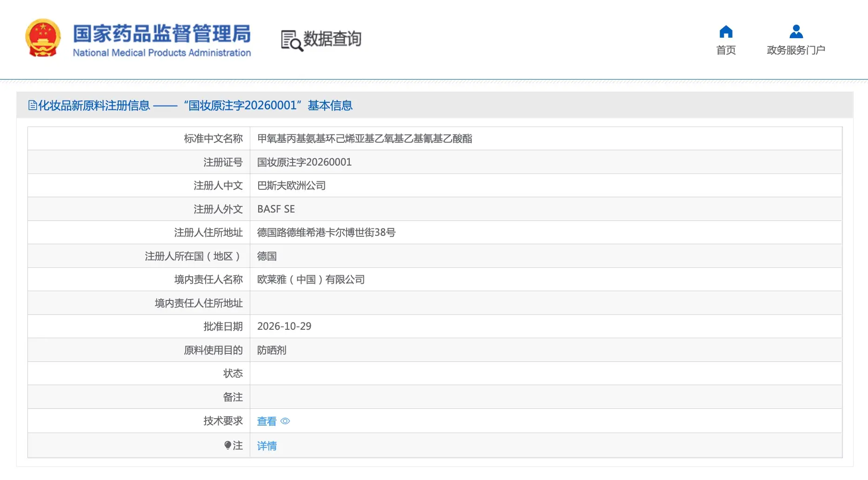Image resolution: width=868 pixels, height=480 pixels.
Task: Click the 状态 field label
Action: tap(233, 373)
